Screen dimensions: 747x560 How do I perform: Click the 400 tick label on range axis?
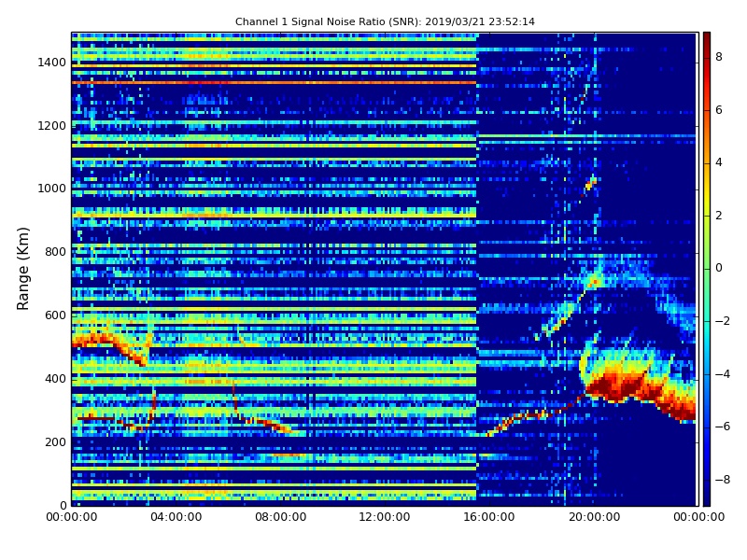click(x=55, y=379)
